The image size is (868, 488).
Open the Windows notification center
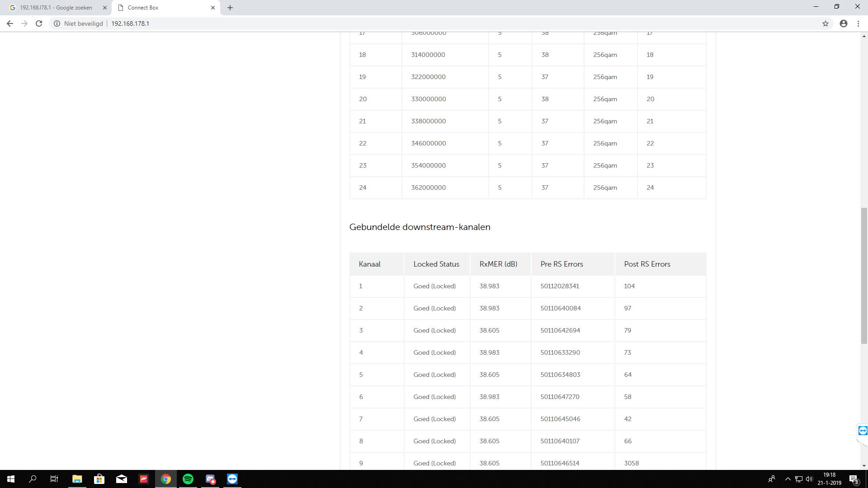(x=854, y=479)
